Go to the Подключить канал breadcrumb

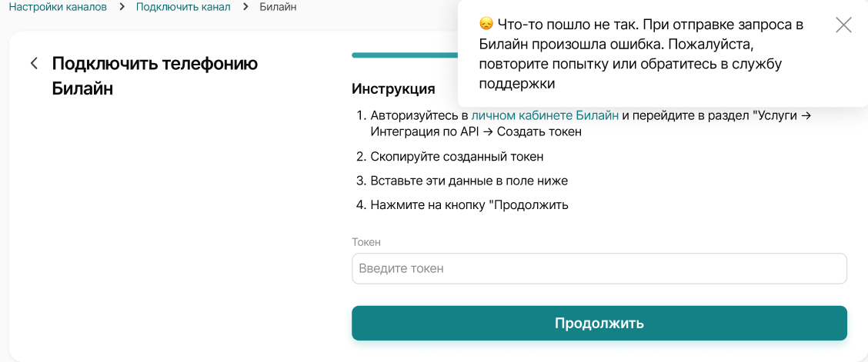point(183,7)
